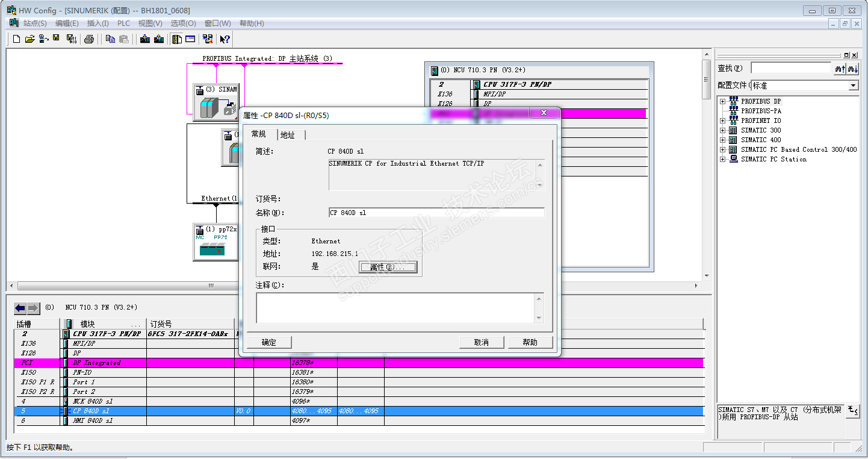Click the HW Config icon in menu bar
The image size is (868, 459).
[13, 23]
